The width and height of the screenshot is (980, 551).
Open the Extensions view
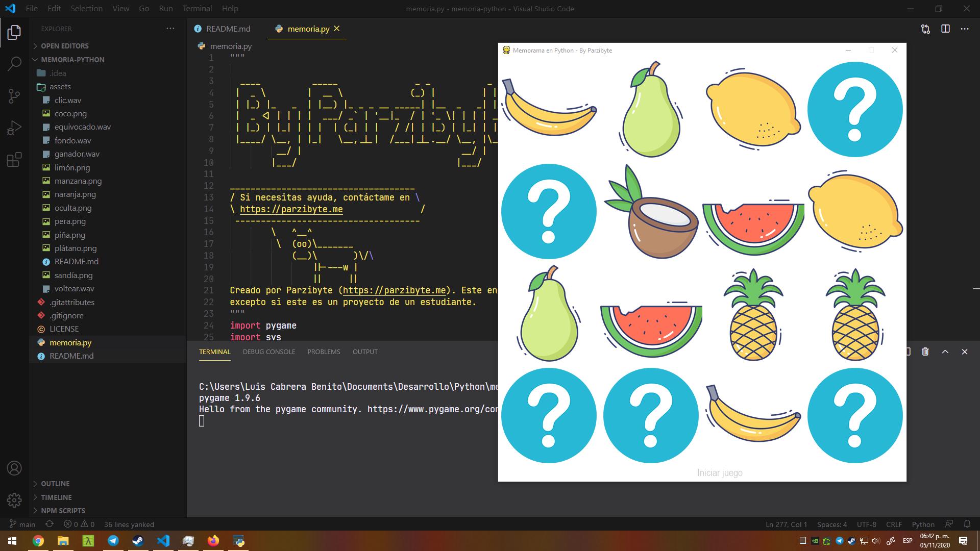[x=14, y=160]
